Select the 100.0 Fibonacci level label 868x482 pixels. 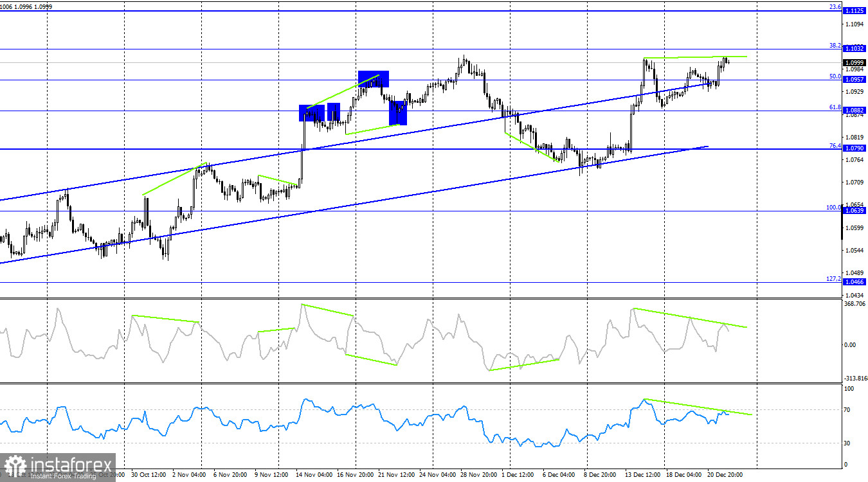[834, 208]
